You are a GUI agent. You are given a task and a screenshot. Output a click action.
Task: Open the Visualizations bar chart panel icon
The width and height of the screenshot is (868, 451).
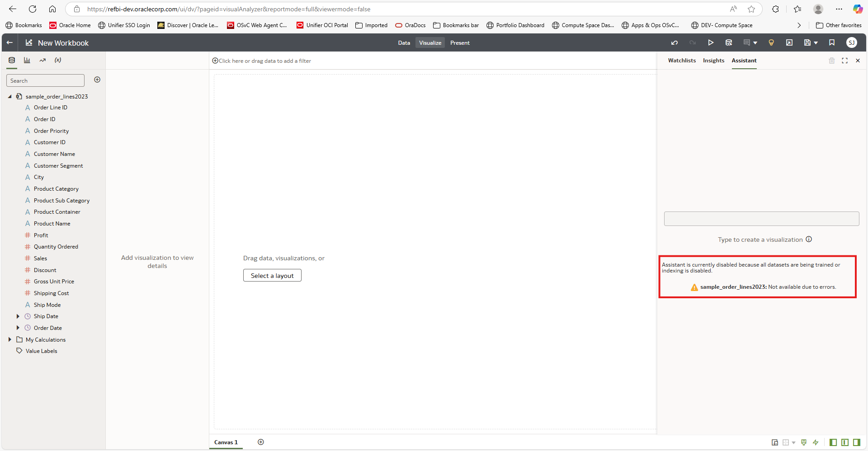click(27, 60)
